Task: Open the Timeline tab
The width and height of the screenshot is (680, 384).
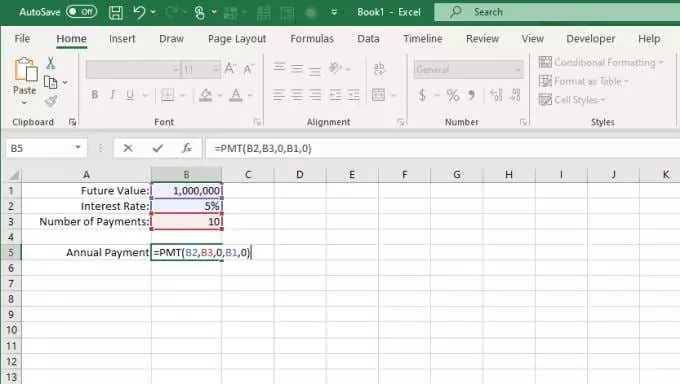Action: 422,39
